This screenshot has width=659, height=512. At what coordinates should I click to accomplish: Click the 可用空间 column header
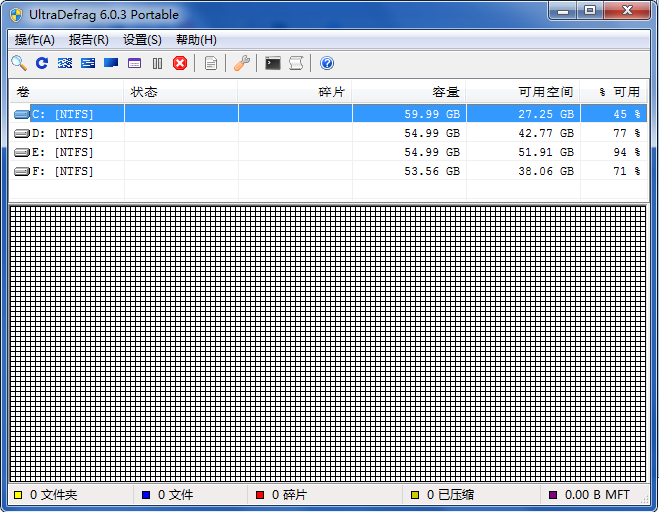(523, 92)
